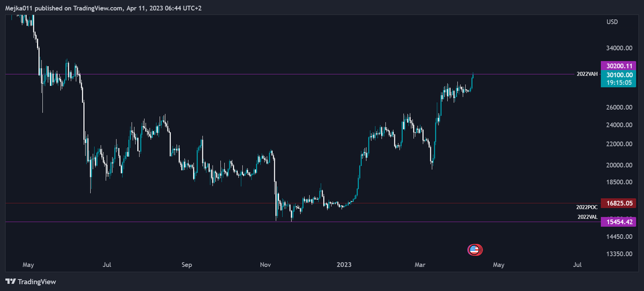
Task: Select the 2022POC line label
Action: pos(587,207)
